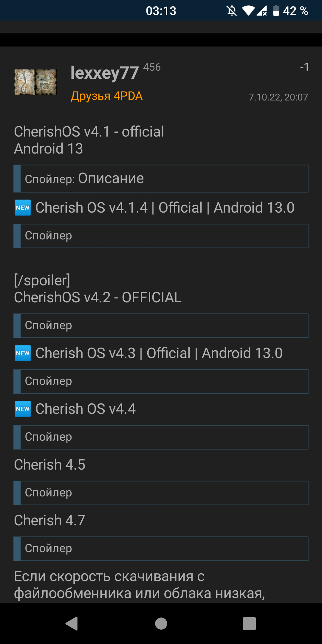322x644 pixels.
Task: Open recent apps square button
Action: pyautogui.click(x=249, y=623)
